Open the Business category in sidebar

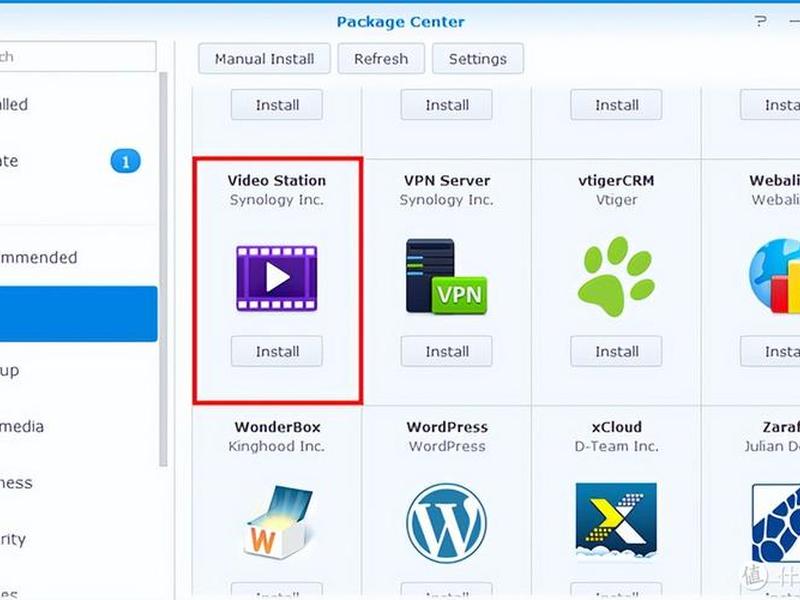coord(77,483)
